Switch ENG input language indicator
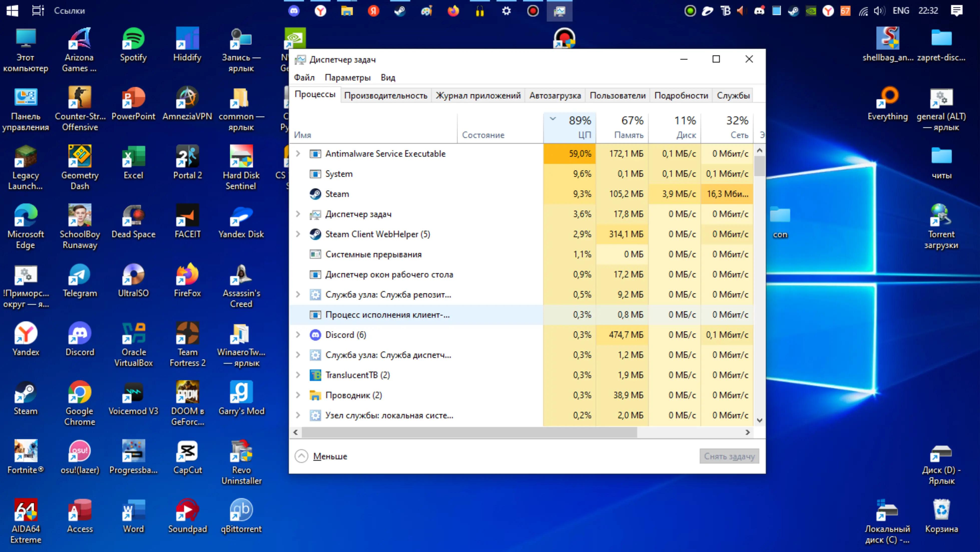This screenshot has width=980, height=552. click(901, 11)
